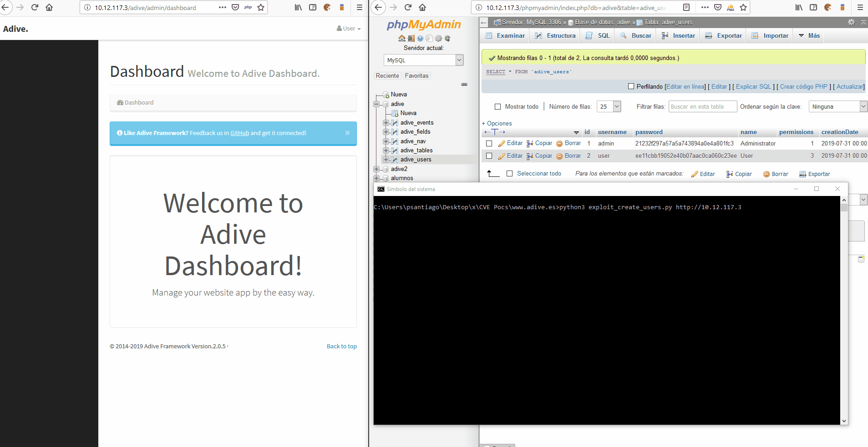The height and width of the screenshot is (447, 868).
Task: Tick the Mostrar todo checkbox
Action: tap(497, 107)
